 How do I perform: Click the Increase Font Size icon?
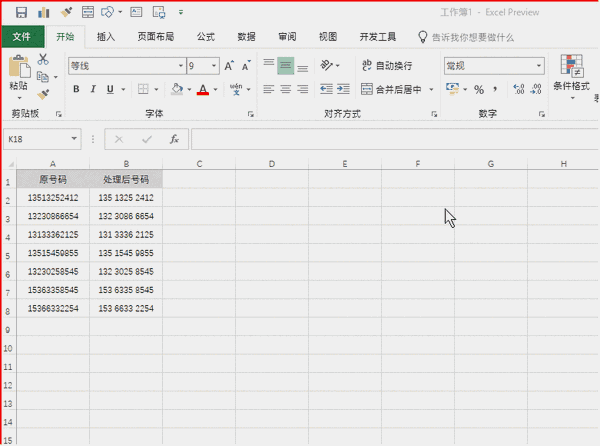[229, 66]
